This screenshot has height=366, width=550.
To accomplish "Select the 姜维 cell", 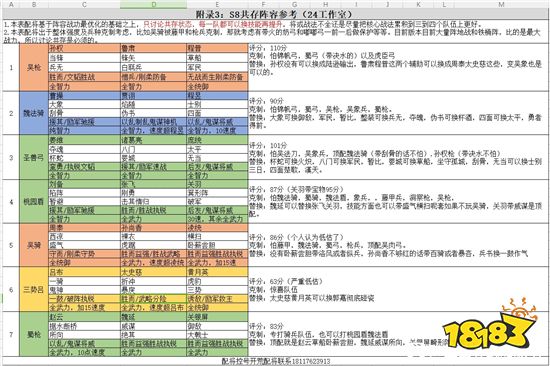I will (x=84, y=140).
